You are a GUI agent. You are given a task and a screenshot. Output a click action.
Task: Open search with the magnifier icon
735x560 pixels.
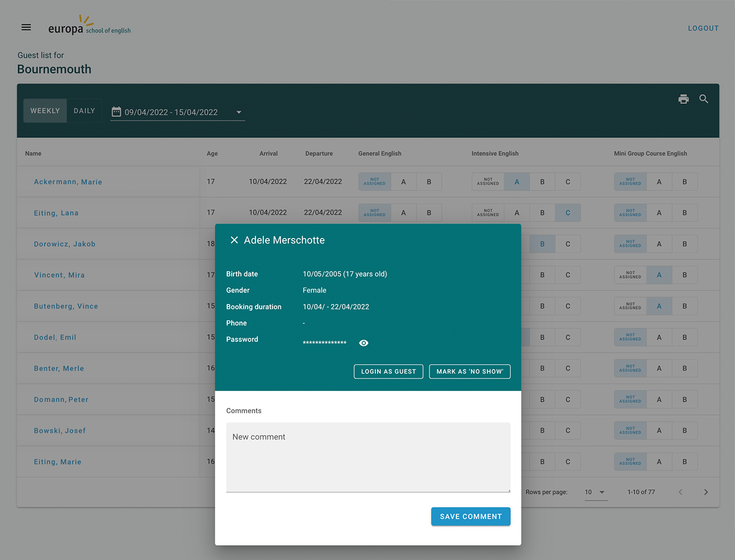[703, 99]
